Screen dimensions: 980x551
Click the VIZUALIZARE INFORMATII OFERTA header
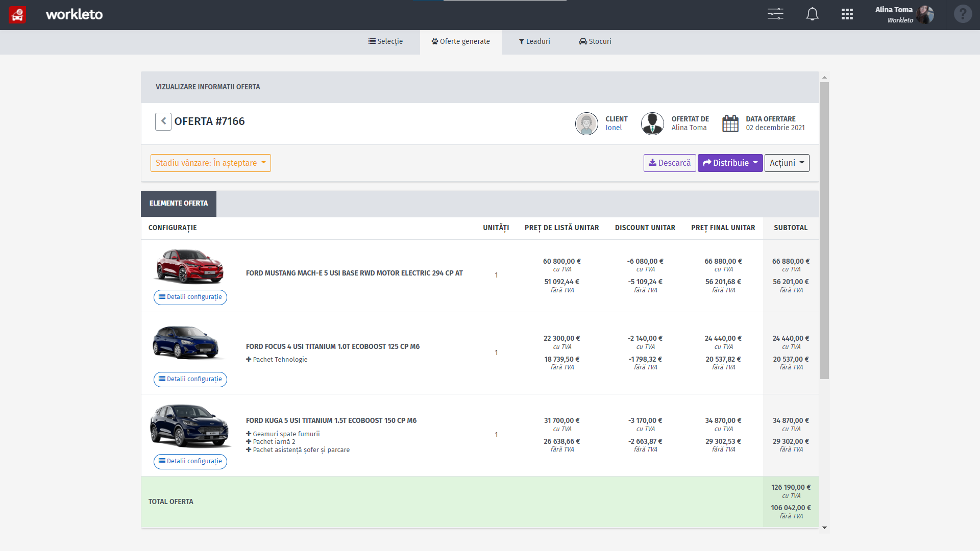(208, 87)
